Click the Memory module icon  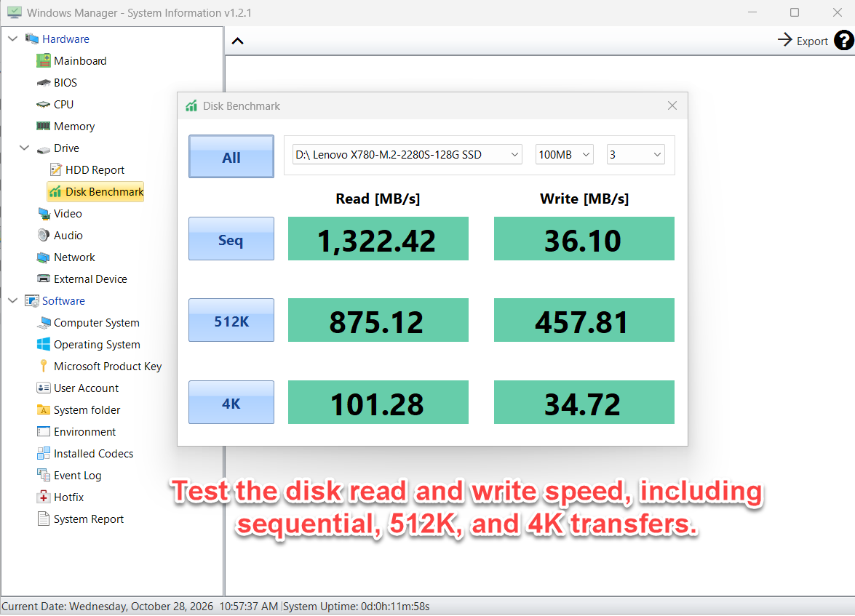click(x=43, y=126)
